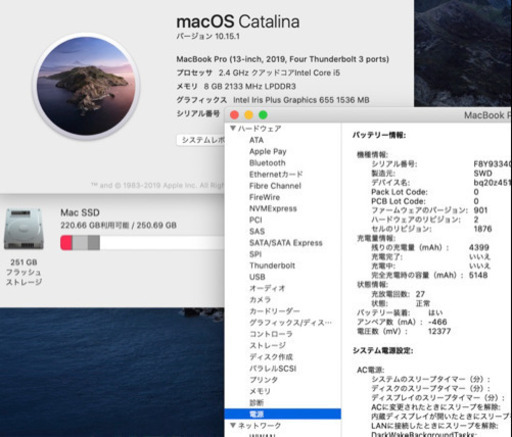Close the System Report window

[x=234, y=115]
